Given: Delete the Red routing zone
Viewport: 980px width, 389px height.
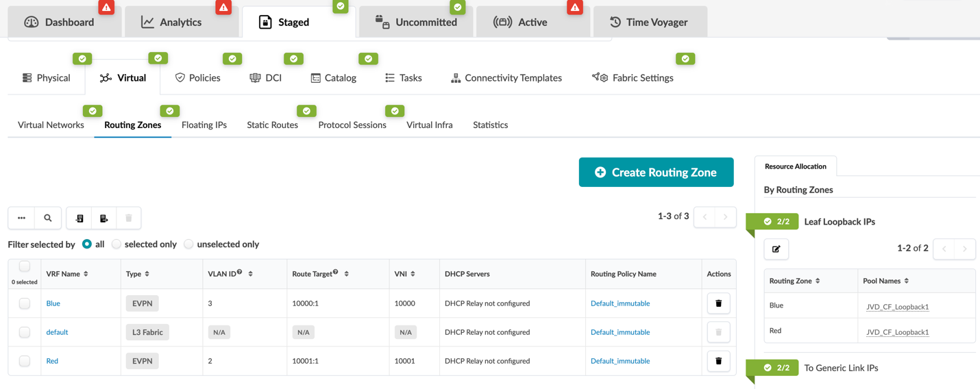Looking at the screenshot, I should [x=718, y=361].
